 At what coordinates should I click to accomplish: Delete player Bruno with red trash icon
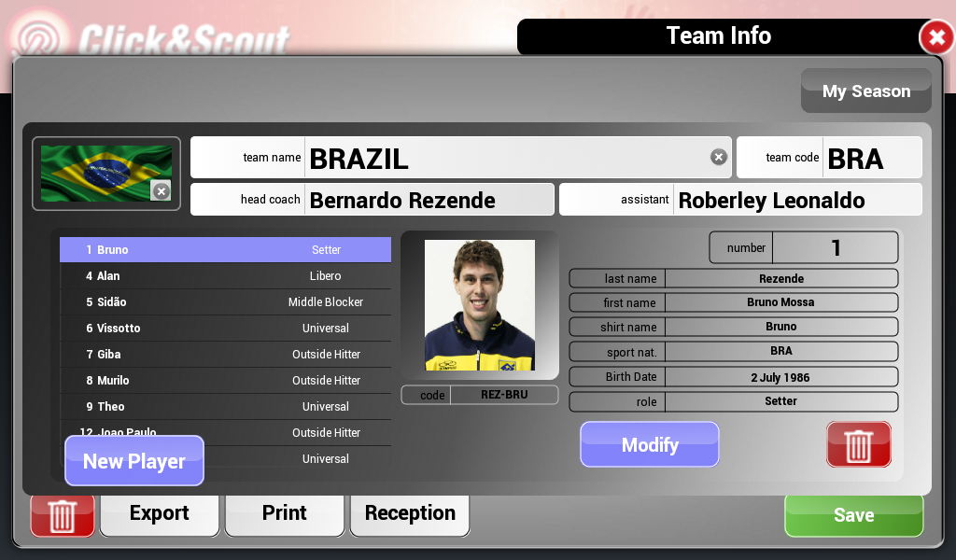point(859,444)
